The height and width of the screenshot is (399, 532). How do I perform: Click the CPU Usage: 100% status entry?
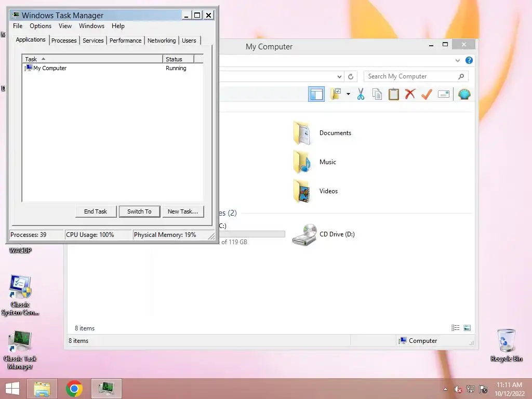[98, 235]
